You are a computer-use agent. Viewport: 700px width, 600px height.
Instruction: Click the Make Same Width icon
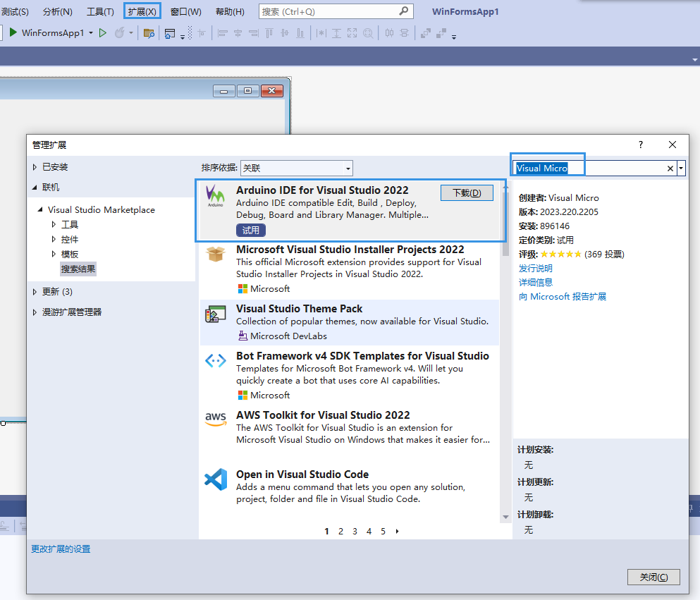tap(321, 33)
